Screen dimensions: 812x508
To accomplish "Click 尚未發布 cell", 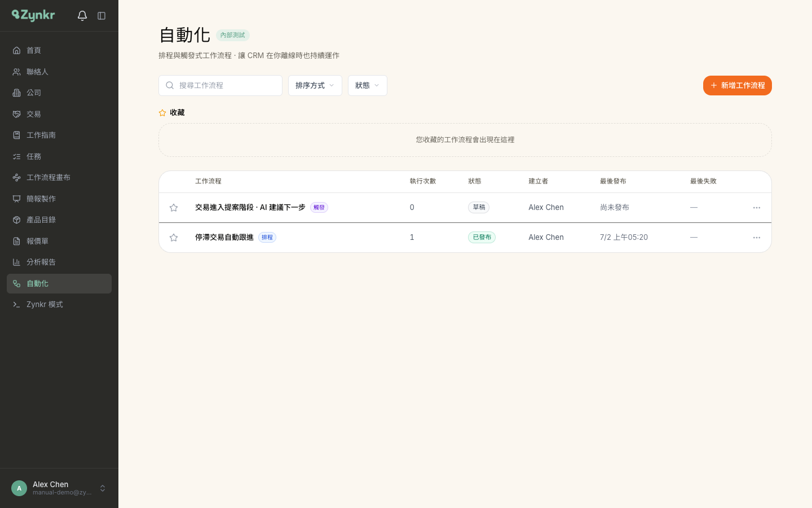I will 615,207.
